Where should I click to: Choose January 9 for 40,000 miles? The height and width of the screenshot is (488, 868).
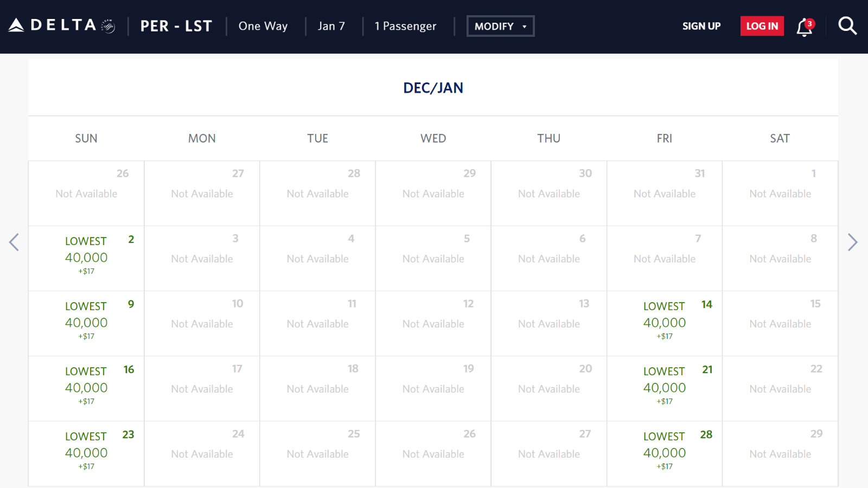pyautogui.click(x=86, y=324)
